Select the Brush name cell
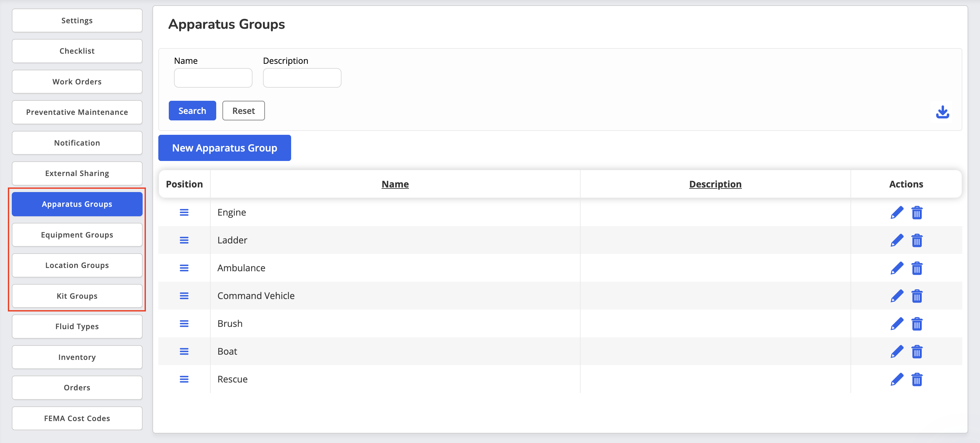The image size is (980, 443). coord(395,324)
